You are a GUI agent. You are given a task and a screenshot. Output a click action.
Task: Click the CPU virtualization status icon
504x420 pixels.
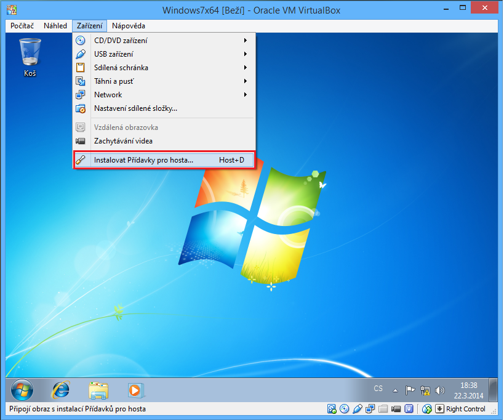[x=409, y=409]
